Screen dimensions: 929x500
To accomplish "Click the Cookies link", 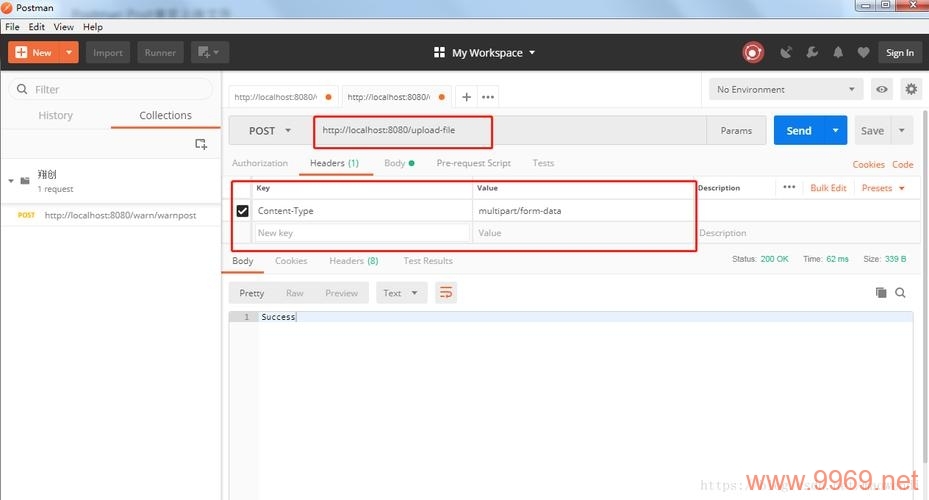I will tap(868, 165).
